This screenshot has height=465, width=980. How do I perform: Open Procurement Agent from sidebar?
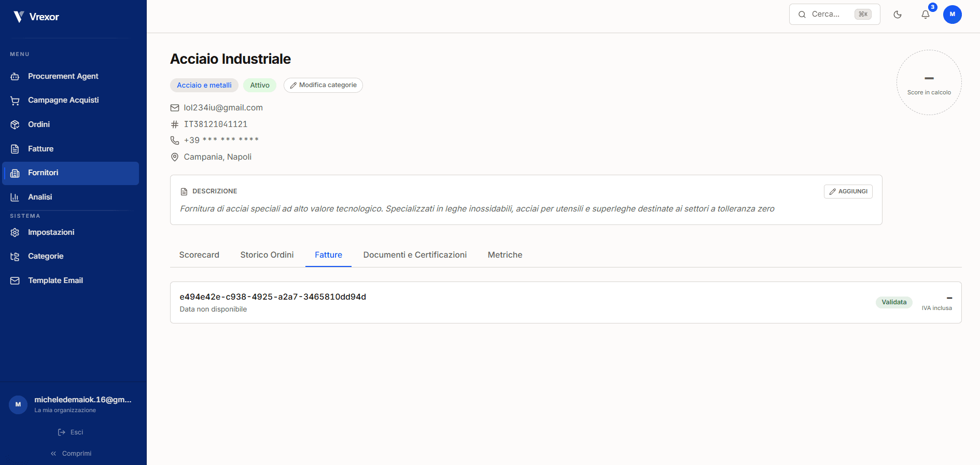click(71, 76)
